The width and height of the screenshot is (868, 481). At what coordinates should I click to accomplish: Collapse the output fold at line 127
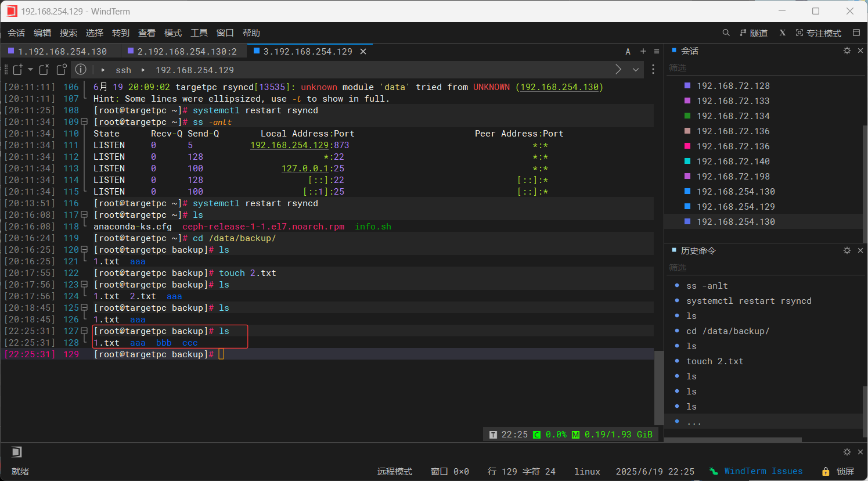[83, 331]
